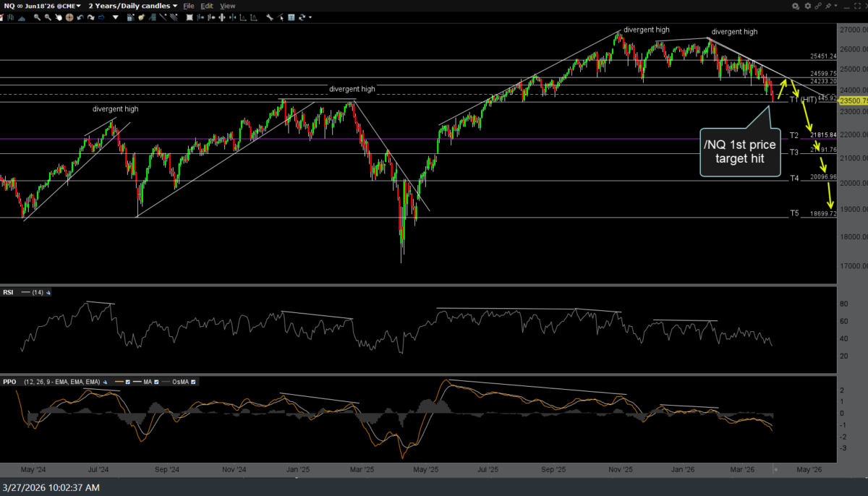Toggle the PPO MA line checkbox

point(156,382)
